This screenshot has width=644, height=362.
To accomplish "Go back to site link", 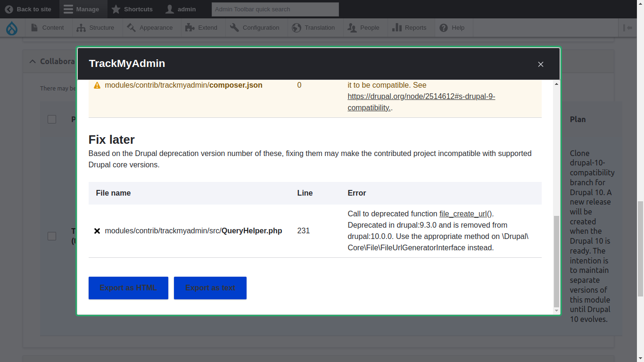I will click(x=28, y=9).
